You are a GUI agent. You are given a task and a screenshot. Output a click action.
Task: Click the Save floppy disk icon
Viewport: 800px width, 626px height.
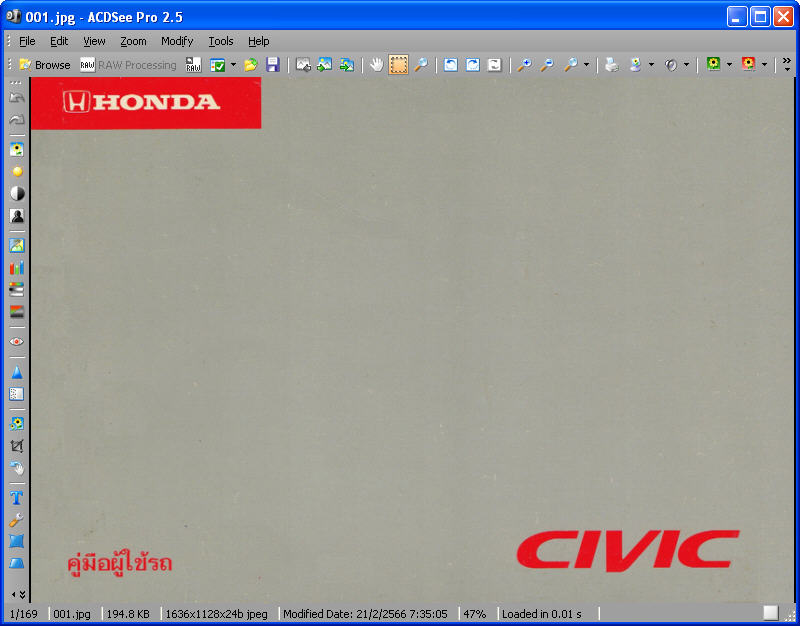click(x=273, y=65)
